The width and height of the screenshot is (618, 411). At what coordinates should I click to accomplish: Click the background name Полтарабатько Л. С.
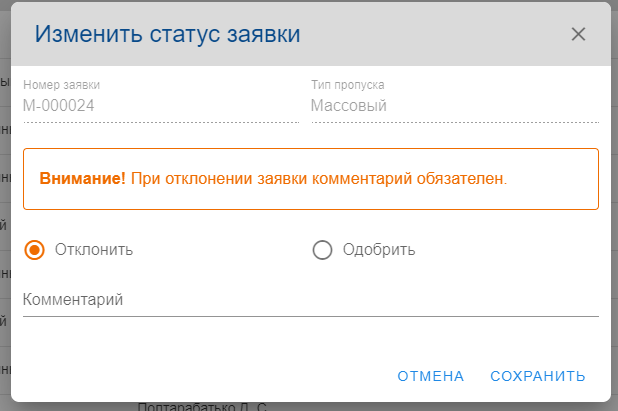click(202, 407)
